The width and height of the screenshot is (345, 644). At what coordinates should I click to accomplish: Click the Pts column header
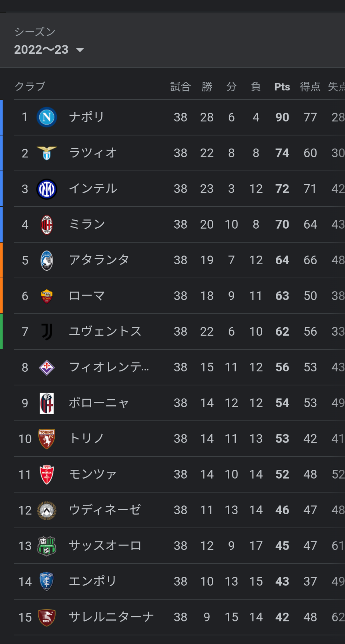282,87
